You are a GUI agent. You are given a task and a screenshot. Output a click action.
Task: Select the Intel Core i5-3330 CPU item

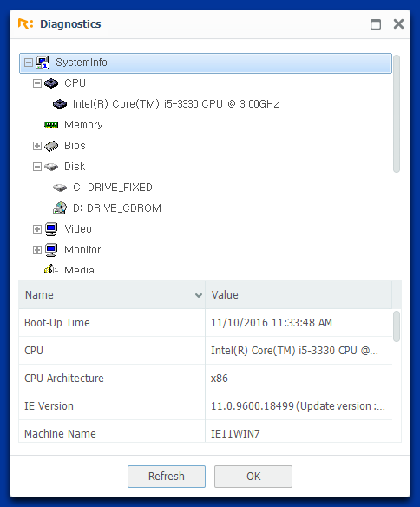[176, 104]
